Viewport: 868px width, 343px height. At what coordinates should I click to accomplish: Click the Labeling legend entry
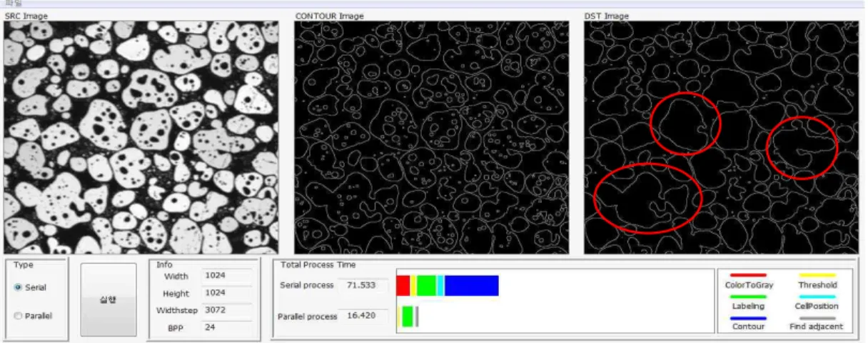coord(748,302)
